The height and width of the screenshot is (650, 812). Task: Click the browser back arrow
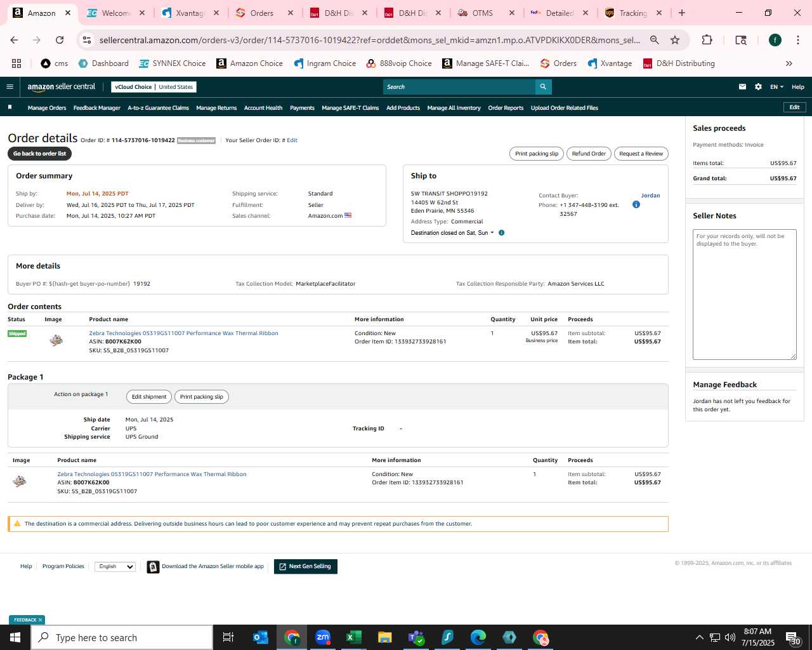pos(15,40)
